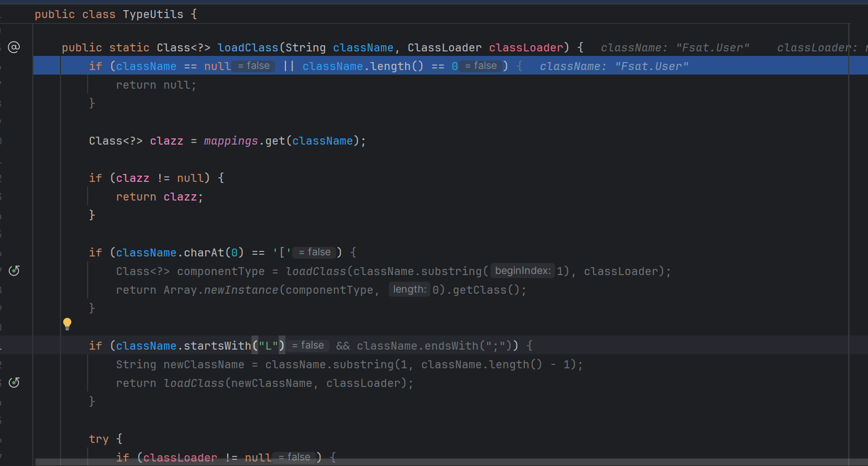Click recursive call icon on componentType line
Viewport: 868px width, 466px height.
(x=14, y=271)
